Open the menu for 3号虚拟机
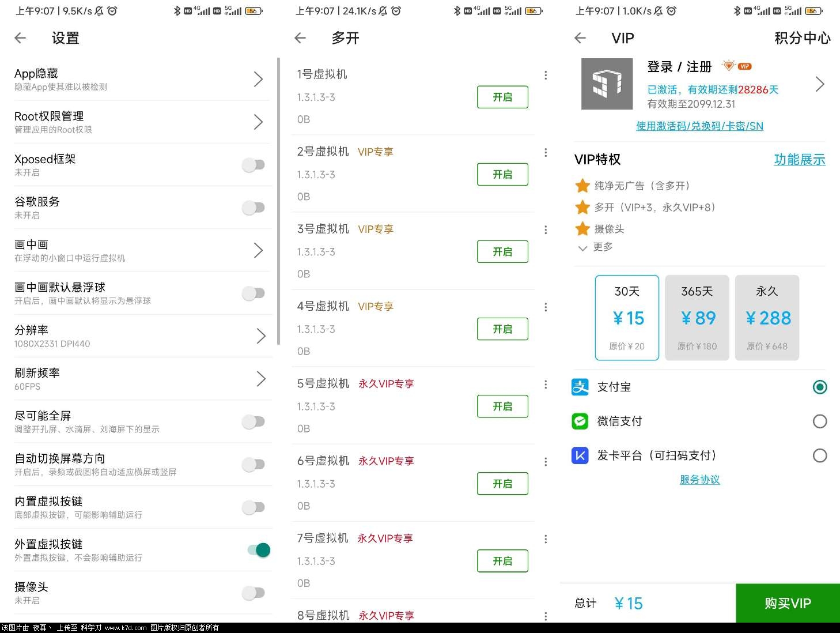 coord(546,229)
